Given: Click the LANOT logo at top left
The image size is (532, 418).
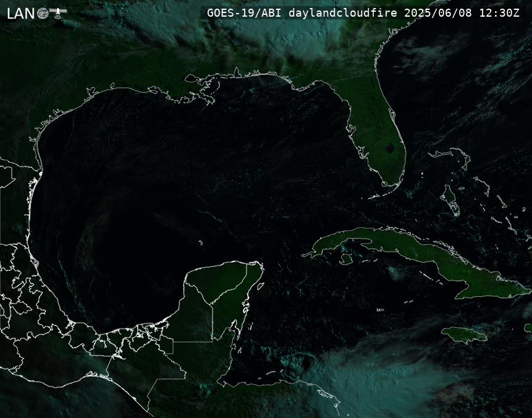Looking at the screenshot, I should 36,13.
